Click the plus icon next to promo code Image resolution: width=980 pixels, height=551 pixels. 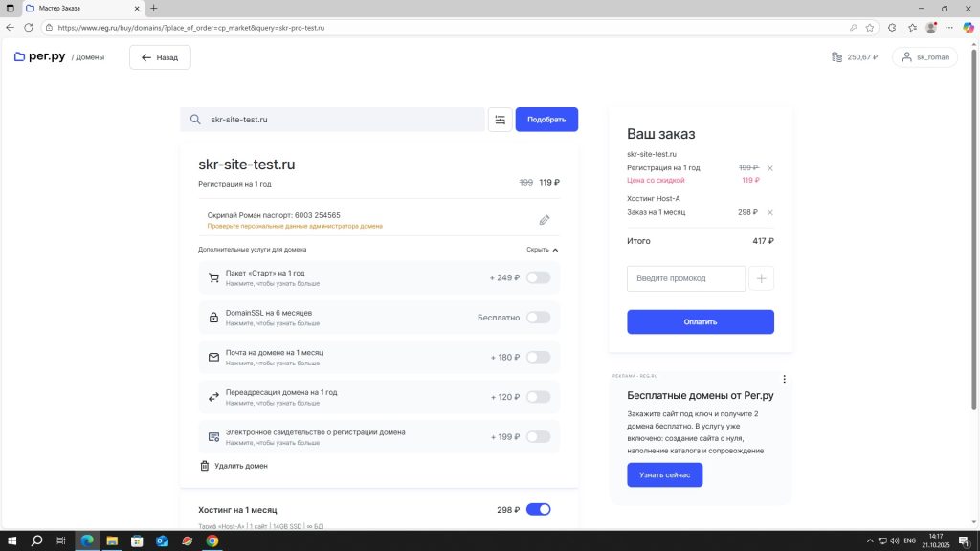761,278
